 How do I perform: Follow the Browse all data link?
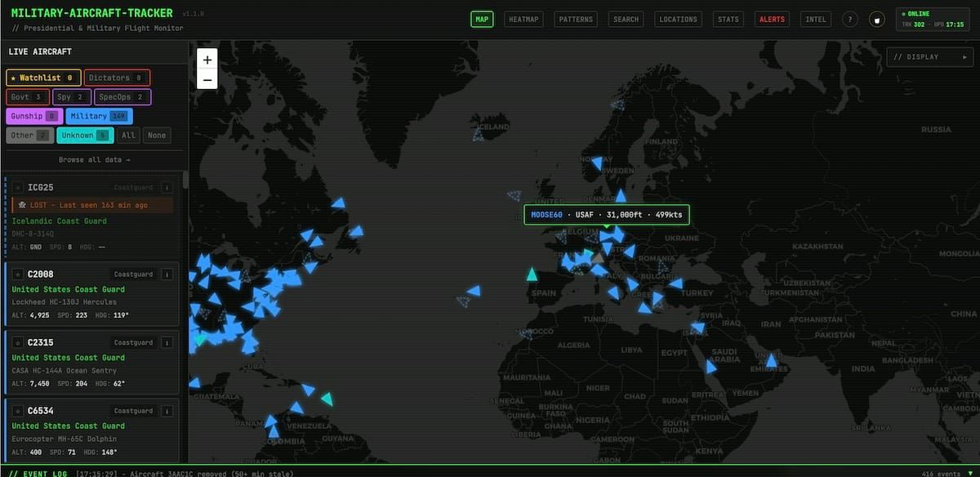[x=94, y=159]
